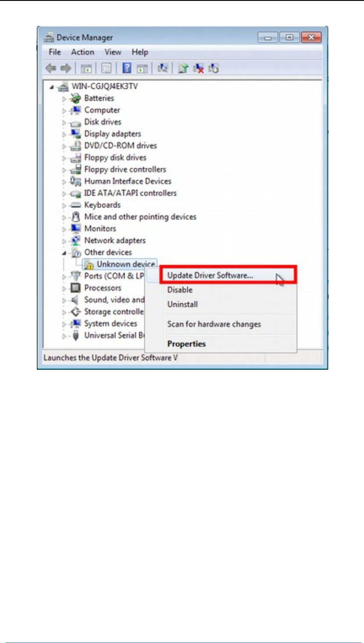Choose Scan for hardware changes menu entry
This screenshot has height=643, width=364.
pyautogui.click(x=214, y=325)
